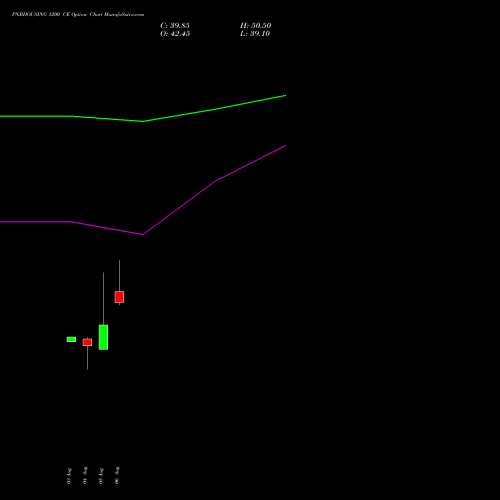
Task: Select the tall green candle for 05 Aug
Action: (103, 337)
